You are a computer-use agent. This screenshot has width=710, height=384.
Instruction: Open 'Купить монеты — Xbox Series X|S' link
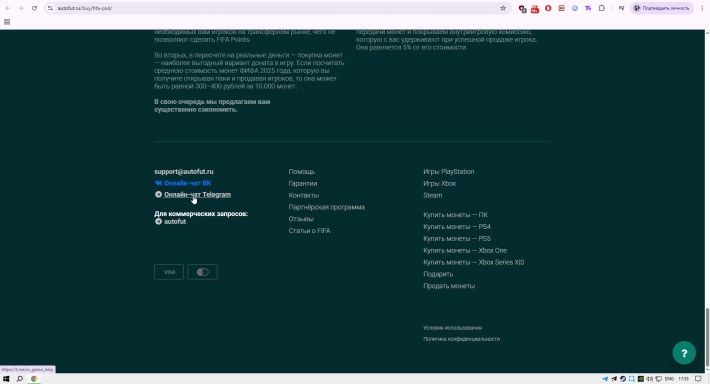[474, 262]
